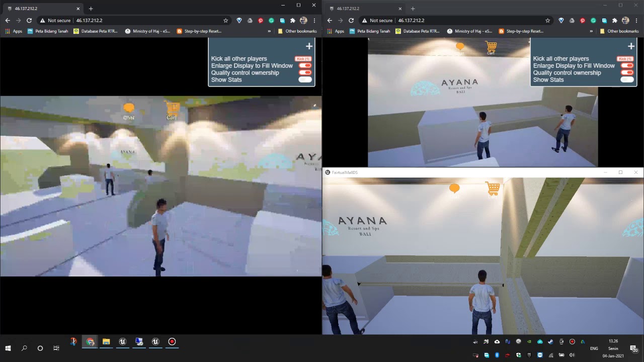Open a new tab in left browser
The height and width of the screenshot is (362, 644).
click(x=91, y=9)
